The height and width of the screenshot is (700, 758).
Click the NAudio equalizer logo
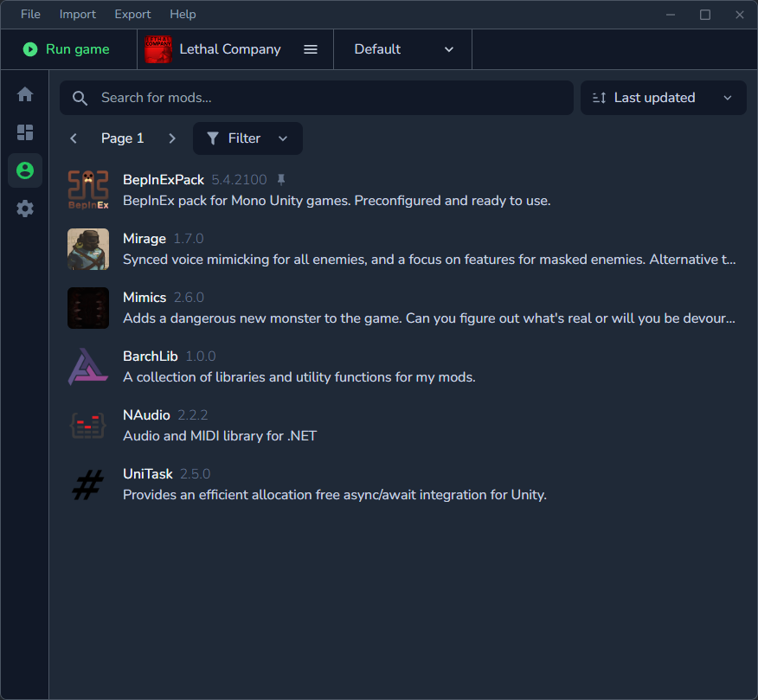[x=88, y=426]
